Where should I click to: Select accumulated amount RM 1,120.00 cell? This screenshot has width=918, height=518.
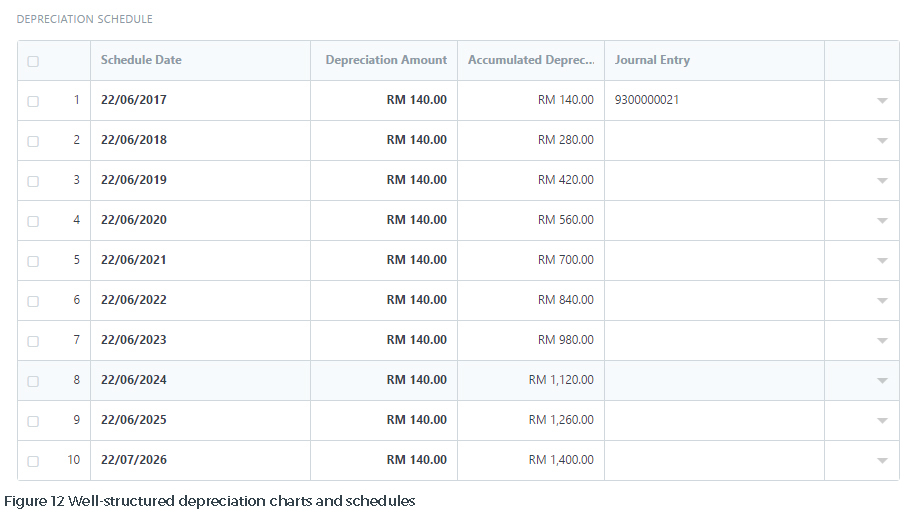(x=531, y=380)
